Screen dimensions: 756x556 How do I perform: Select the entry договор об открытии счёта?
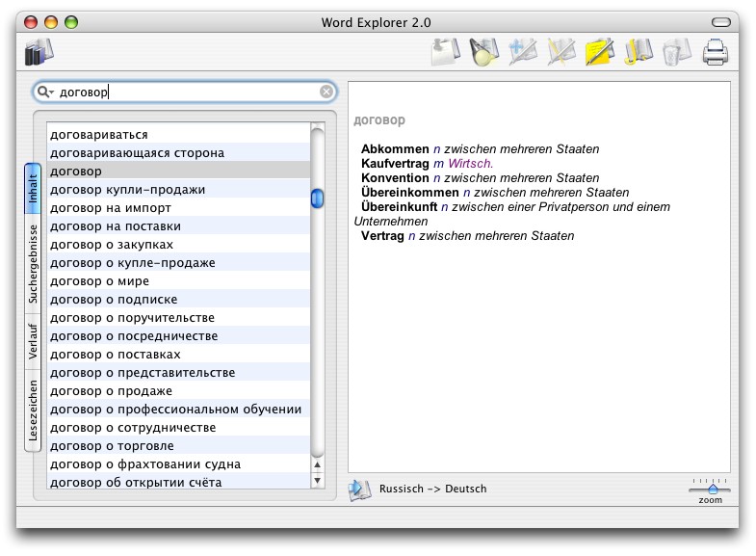[178, 481]
